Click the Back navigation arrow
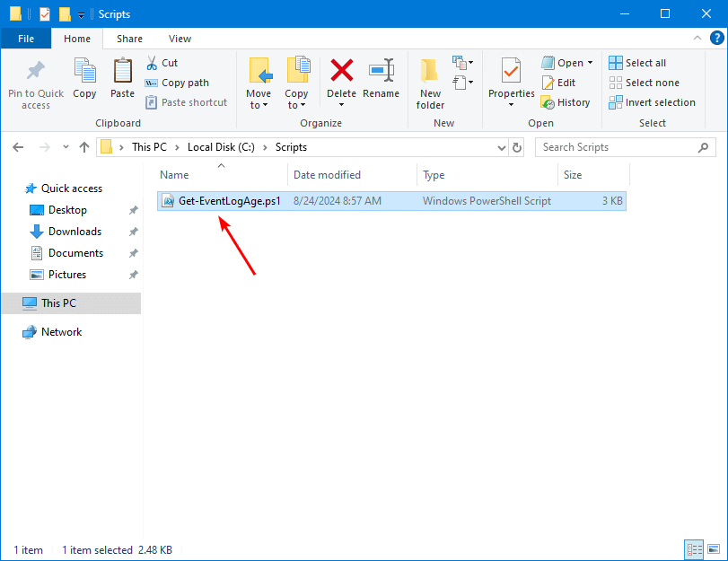 18,148
